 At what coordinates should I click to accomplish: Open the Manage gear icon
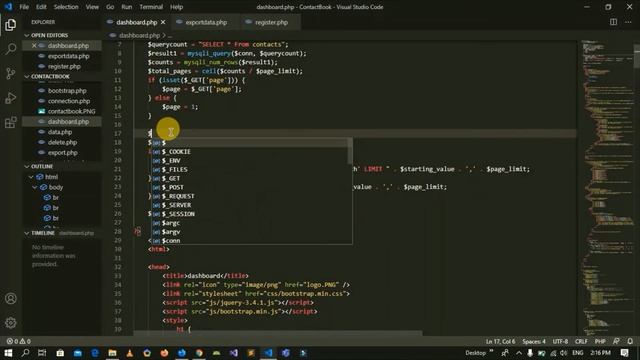tap(11, 323)
